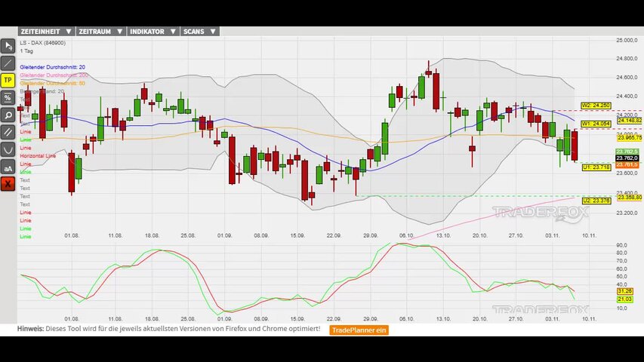Toggle Gleitender Durchschnitt 20 indicator label
The height and width of the screenshot is (362, 644).
pos(52,67)
